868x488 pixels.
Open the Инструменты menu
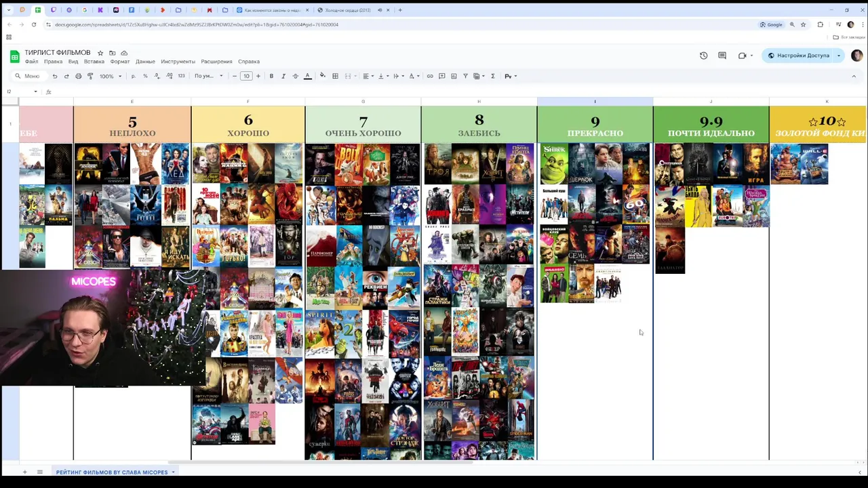pos(178,62)
